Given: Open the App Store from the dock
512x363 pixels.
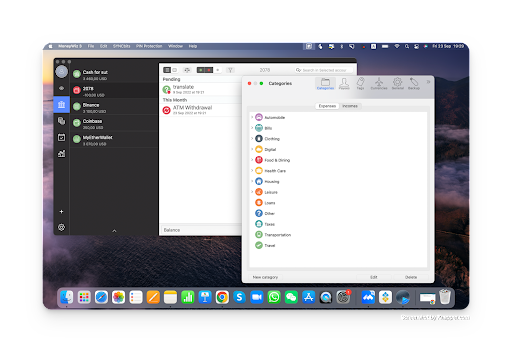Looking at the screenshot, I should pyautogui.click(x=309, y=297).
